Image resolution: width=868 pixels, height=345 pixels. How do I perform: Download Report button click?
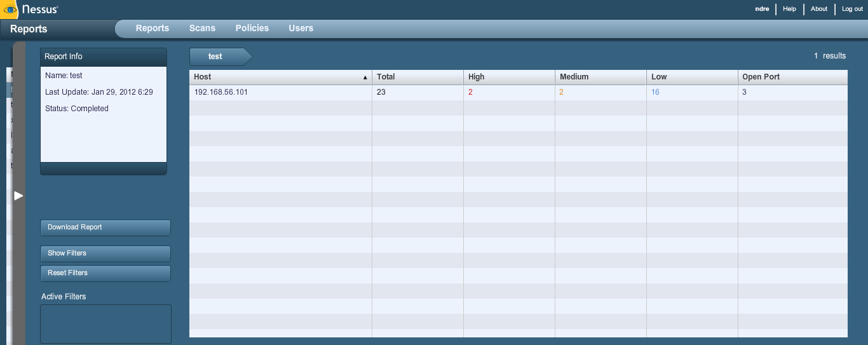pyautogui.click(x=105, y=227)
